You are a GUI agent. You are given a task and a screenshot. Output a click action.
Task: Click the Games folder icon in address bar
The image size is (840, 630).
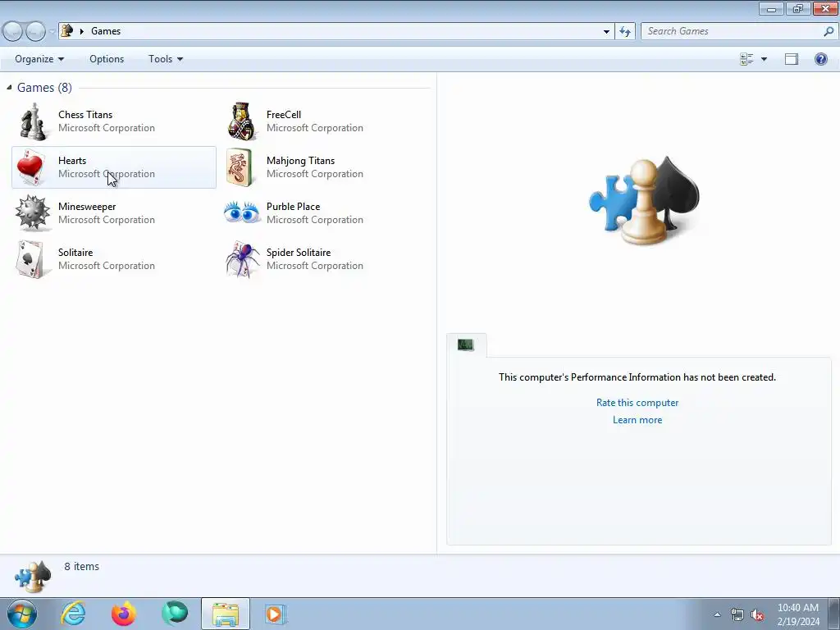pos(66,30)
